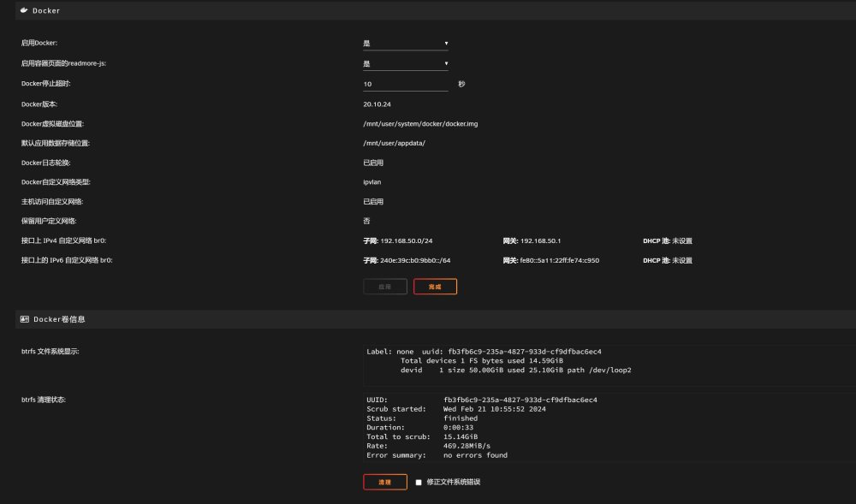Image resolution: width=856 pixels, height=504 pixels.
Task: Click the Total to scrub 15.14GiB line
Action: click(422, 437)
